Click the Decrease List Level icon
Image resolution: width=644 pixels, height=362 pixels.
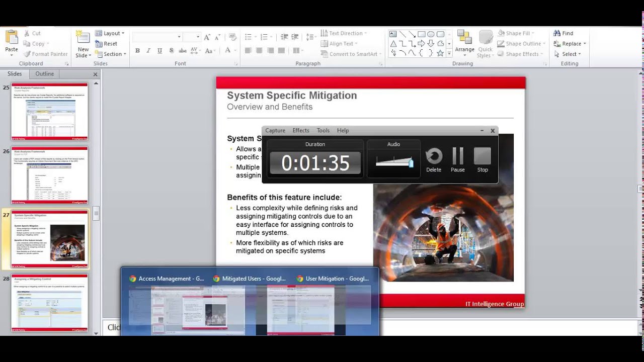(x=285, y=37)
